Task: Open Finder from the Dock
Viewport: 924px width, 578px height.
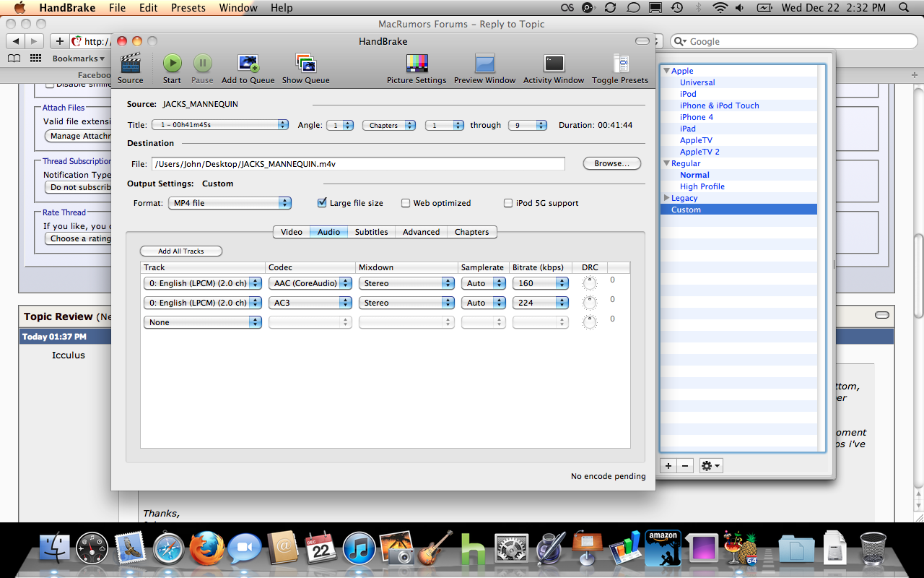Action: pos(54,549)
